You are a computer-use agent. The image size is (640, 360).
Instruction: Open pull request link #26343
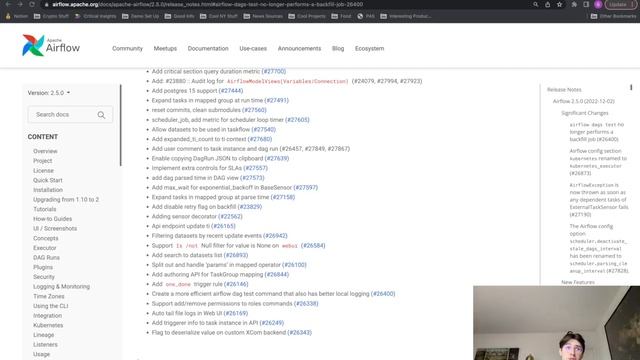300,333
